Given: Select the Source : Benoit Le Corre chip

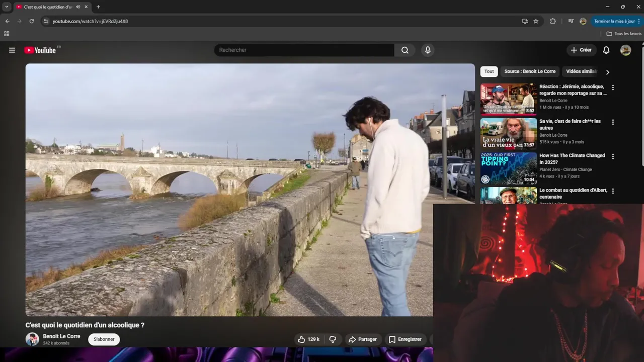Looking at the screenshot, I should click(530, 72).
